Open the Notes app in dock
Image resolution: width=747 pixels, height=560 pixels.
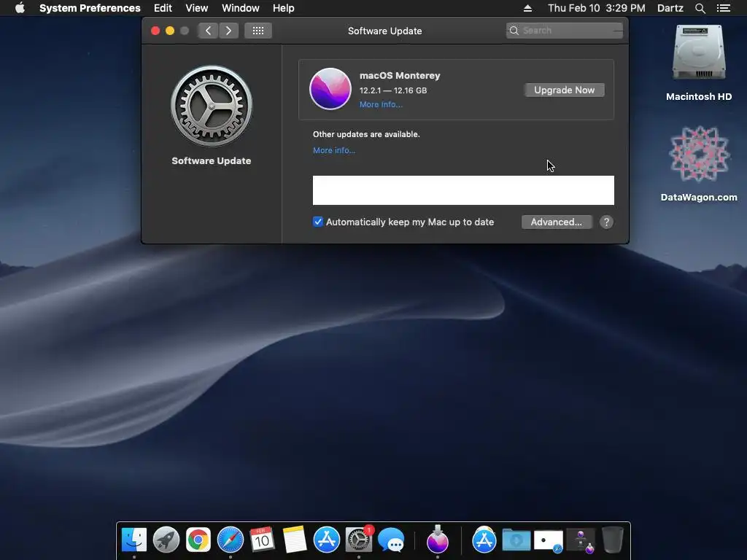[x=295, y=540]
